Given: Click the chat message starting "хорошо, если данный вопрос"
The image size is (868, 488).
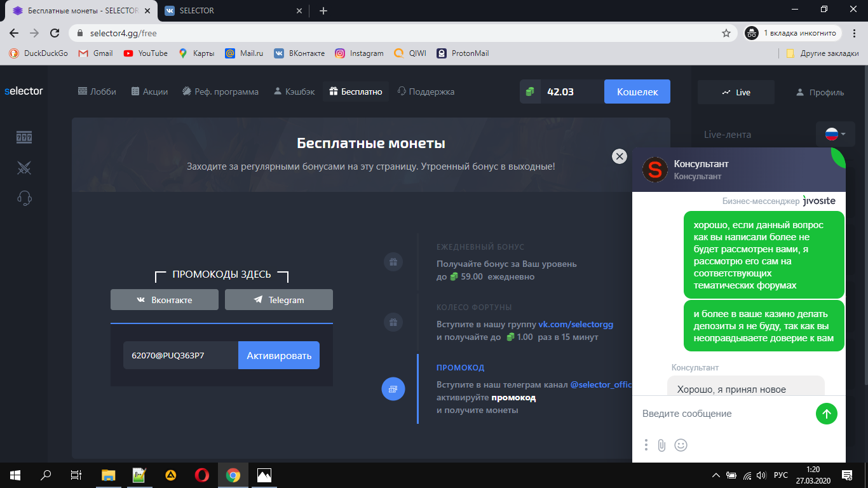Looking at the screenshot, I should [764, 255].
